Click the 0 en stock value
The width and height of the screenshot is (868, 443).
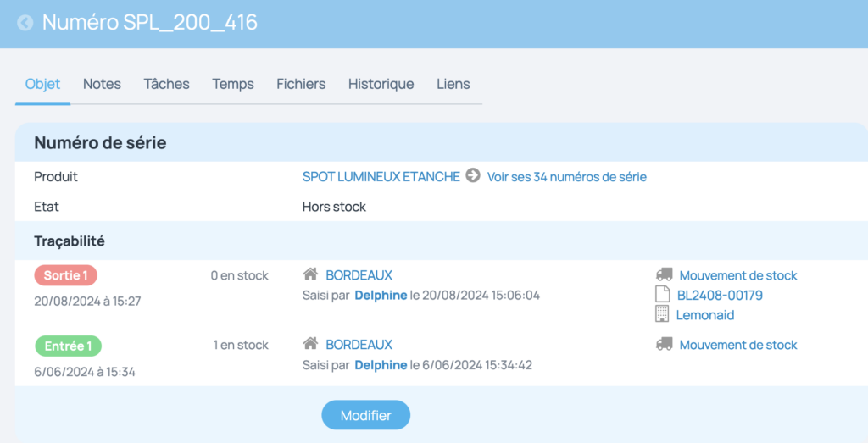coord(239,275)
